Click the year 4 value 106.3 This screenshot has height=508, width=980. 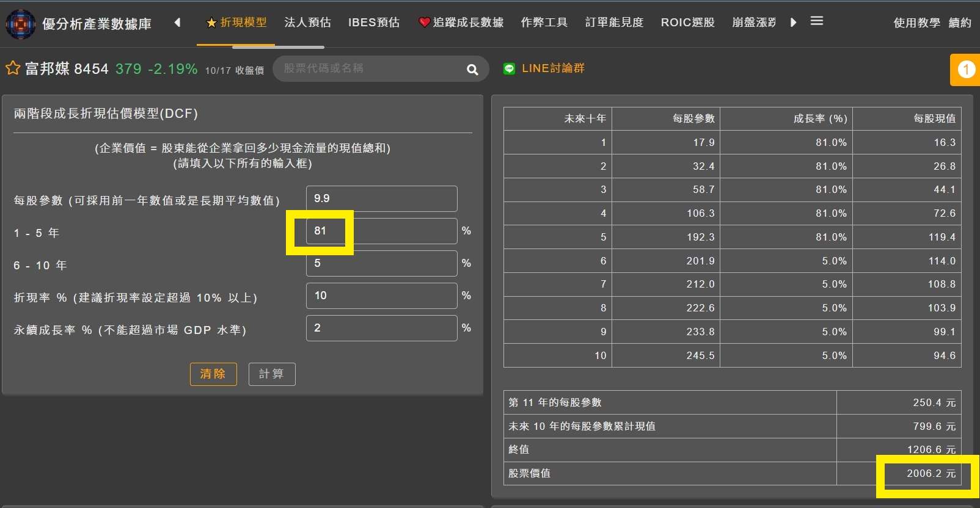coord(701,213)
